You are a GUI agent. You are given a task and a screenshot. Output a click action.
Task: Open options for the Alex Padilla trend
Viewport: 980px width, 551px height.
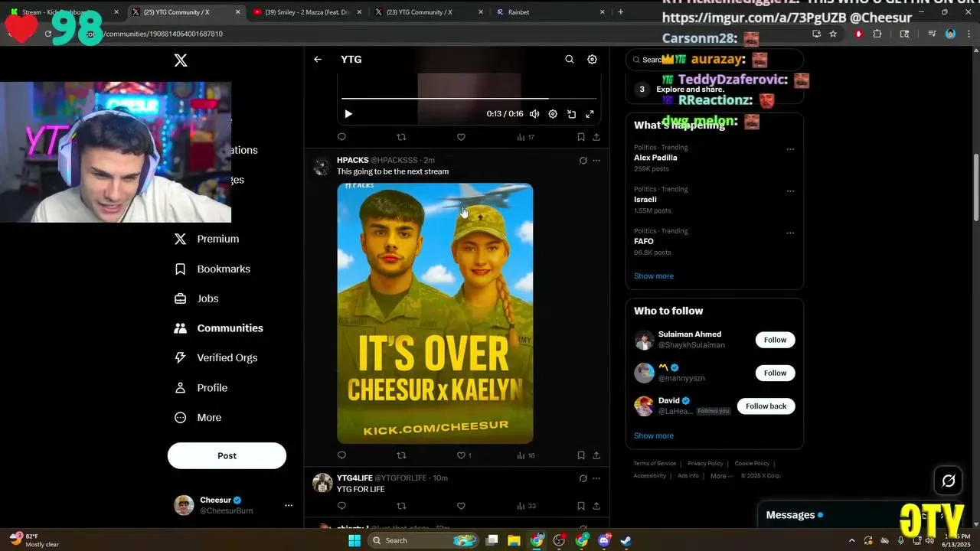click(790, 149)
